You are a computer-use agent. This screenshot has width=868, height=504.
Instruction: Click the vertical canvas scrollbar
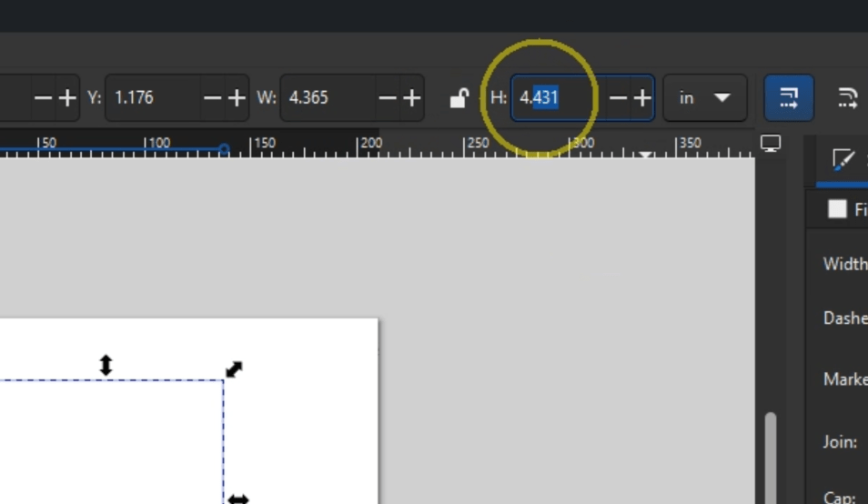771,455
